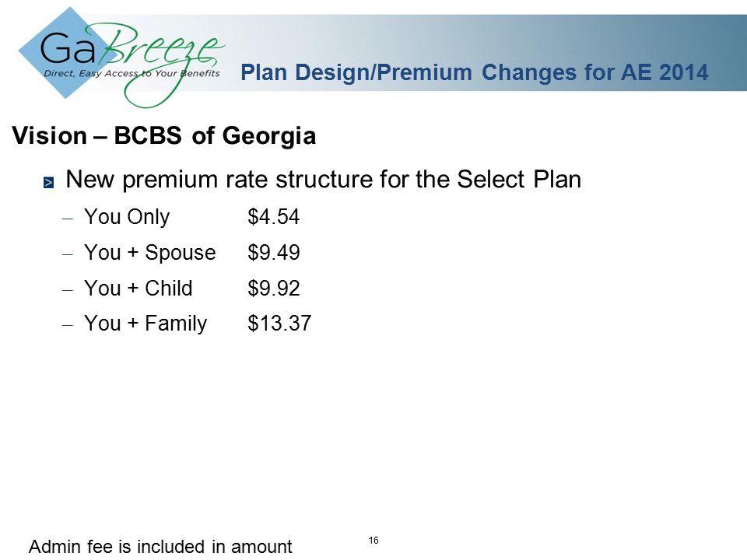Click the $9.49 premium amount
The width and height of the screenshot is (747, 560).
tap(273, 252)
